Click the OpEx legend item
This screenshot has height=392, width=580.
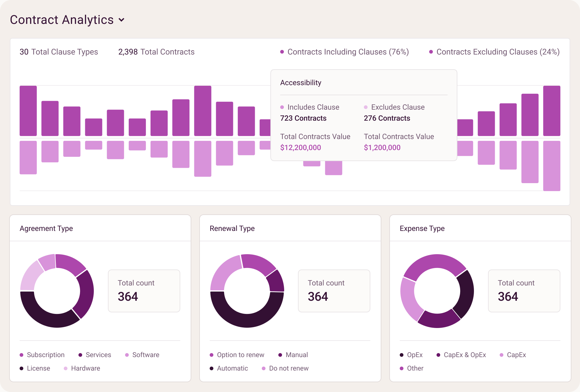point(411,355)
